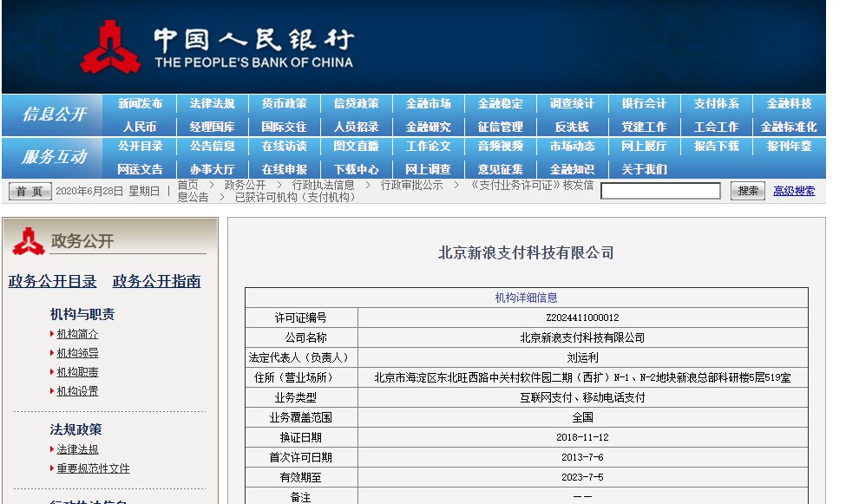The width and height of the screenshot is (846, 504).
Task: Open 工作论文 section
Action: tap(428, 147)
